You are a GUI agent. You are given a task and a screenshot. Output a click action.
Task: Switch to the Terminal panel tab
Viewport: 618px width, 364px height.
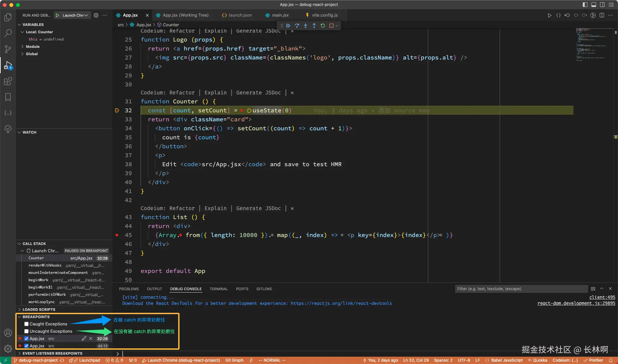coord(218,289)
